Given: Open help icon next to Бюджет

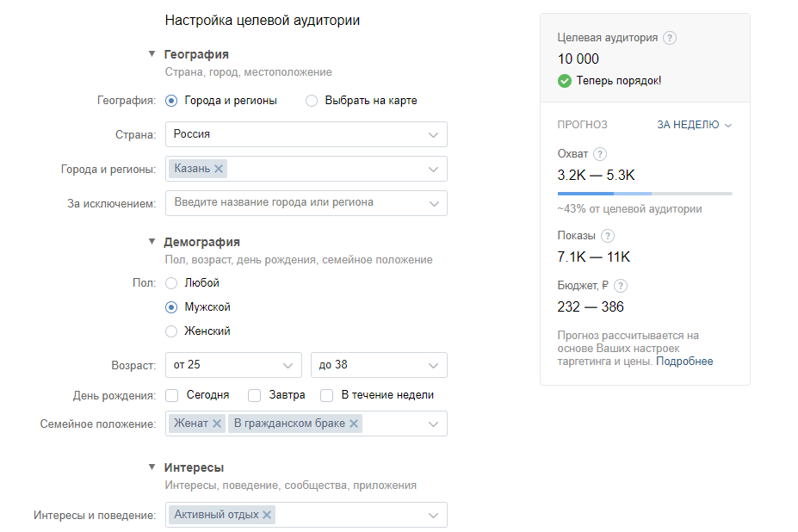Looking at the screenshot, I should click(x=621, y=286).
